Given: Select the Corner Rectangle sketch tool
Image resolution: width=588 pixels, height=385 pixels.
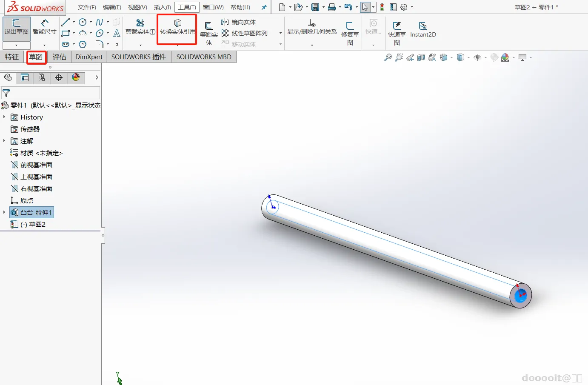Looking at the screenshot, I should [66, 33].
